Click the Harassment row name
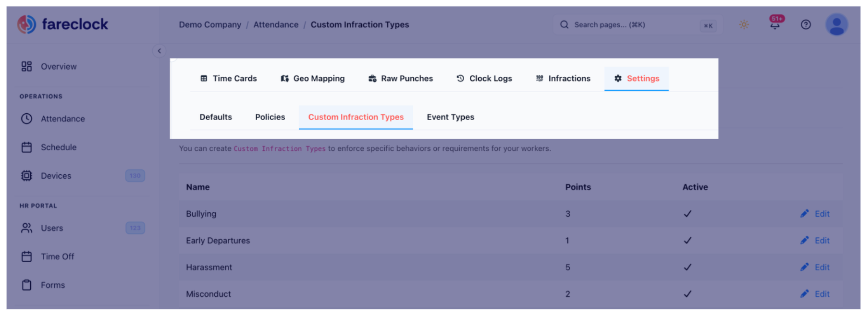The width and height of the screenshot is (868, 316). point(209,267)
